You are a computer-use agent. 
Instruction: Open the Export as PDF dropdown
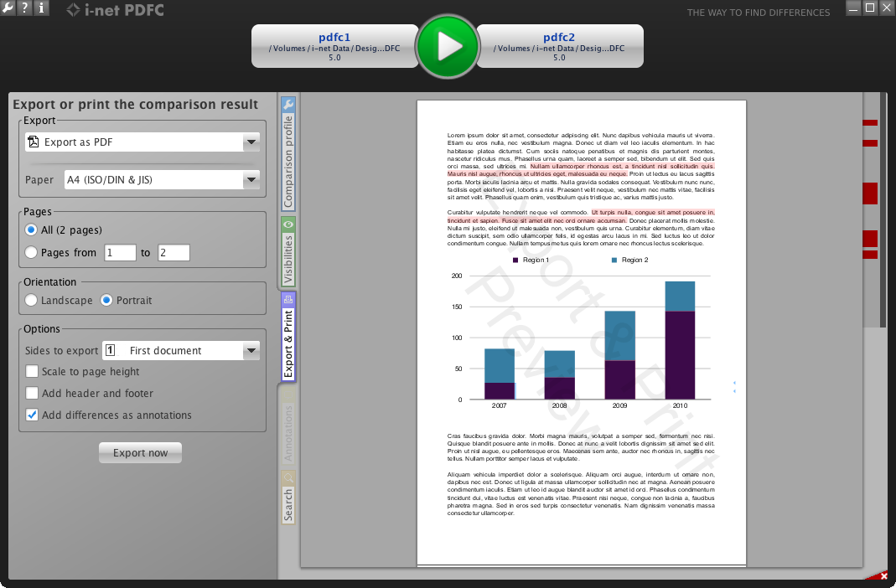pyautogui.click(x=142, y=142)
